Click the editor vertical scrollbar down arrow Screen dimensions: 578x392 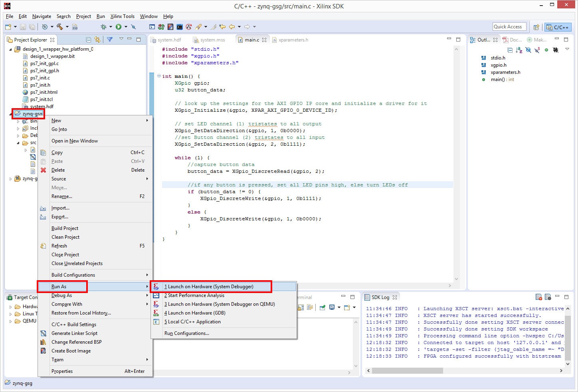pyautogui.click(x=457, y=279)
